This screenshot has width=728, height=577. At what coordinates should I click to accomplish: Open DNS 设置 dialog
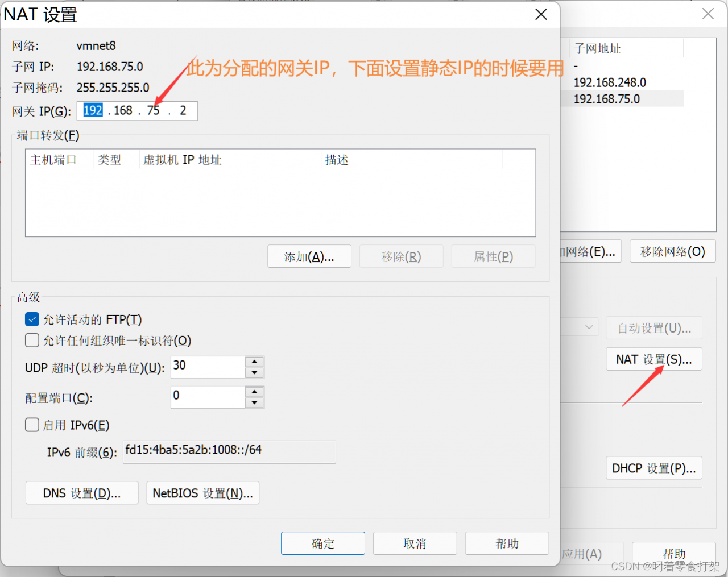[82, 493]
